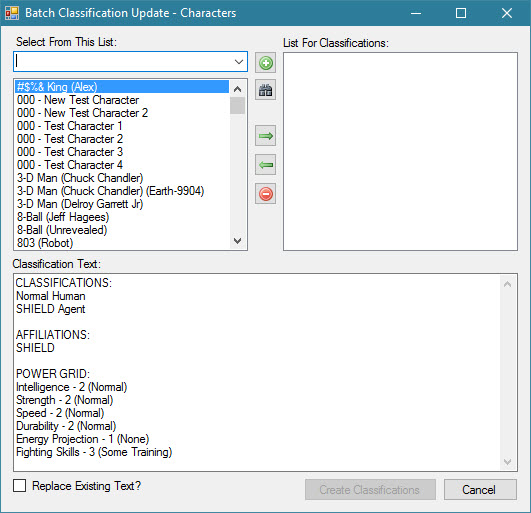Move selection right with the green arrow
This screenshot has width=531, height=513.
[266, 136]
